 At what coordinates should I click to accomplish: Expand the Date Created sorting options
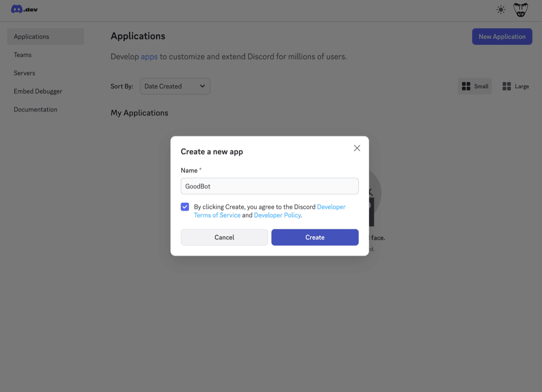(x=175, y=86)
